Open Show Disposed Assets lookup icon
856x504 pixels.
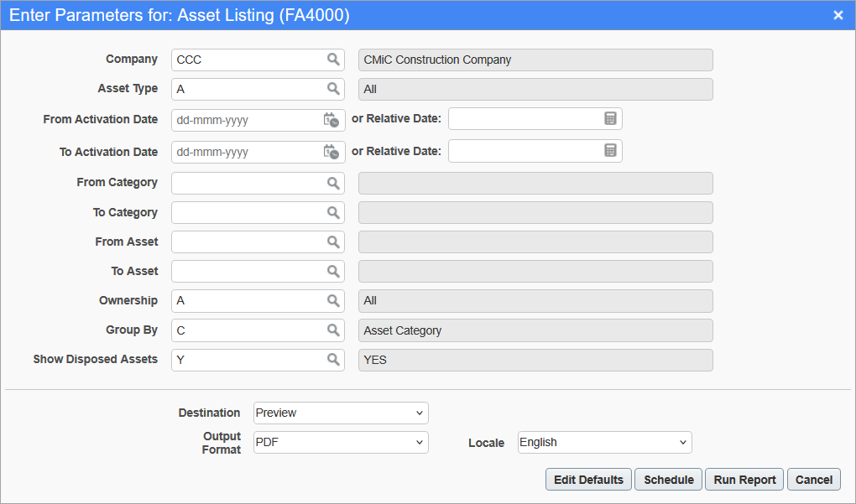333,360
